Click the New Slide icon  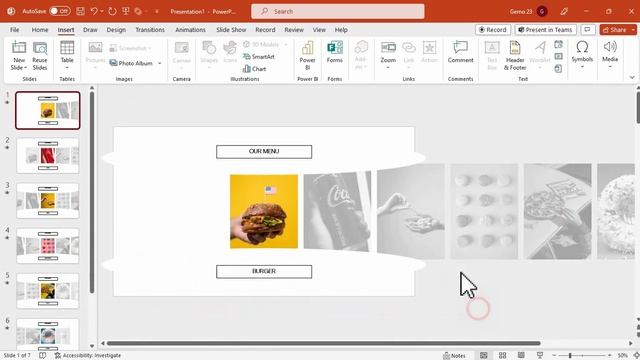(19, 48)
